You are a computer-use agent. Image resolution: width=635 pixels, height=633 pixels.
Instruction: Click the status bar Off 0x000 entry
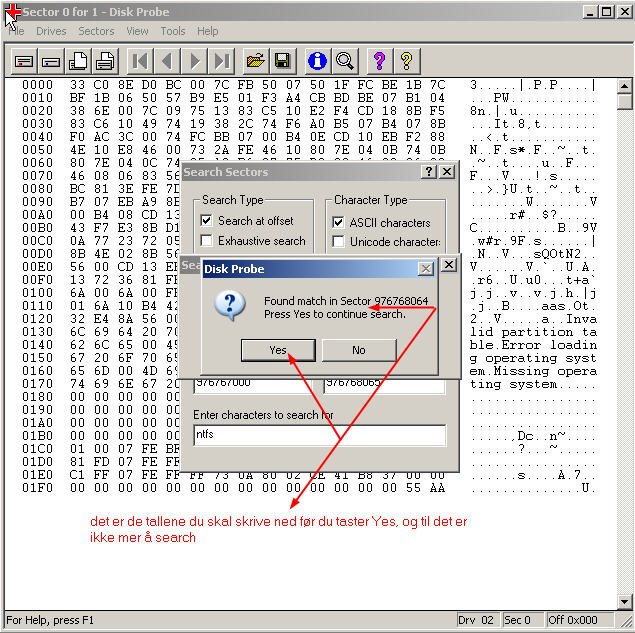coord(578,620)
